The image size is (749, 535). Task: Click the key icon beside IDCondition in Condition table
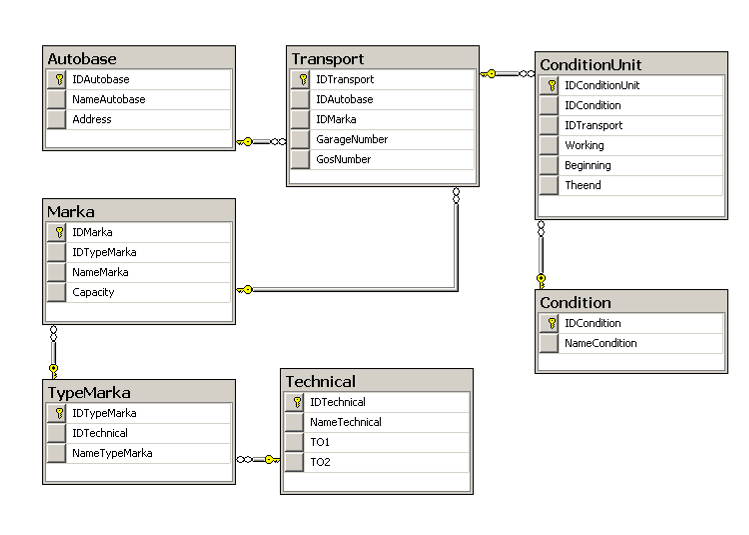pos(549,323)
